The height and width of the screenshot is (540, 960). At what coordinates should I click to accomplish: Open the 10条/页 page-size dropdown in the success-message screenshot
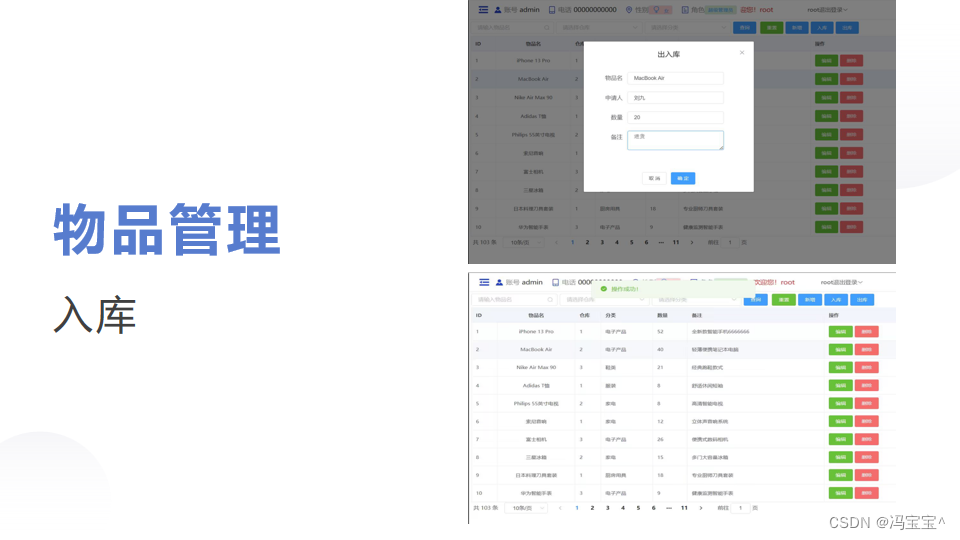526,508
